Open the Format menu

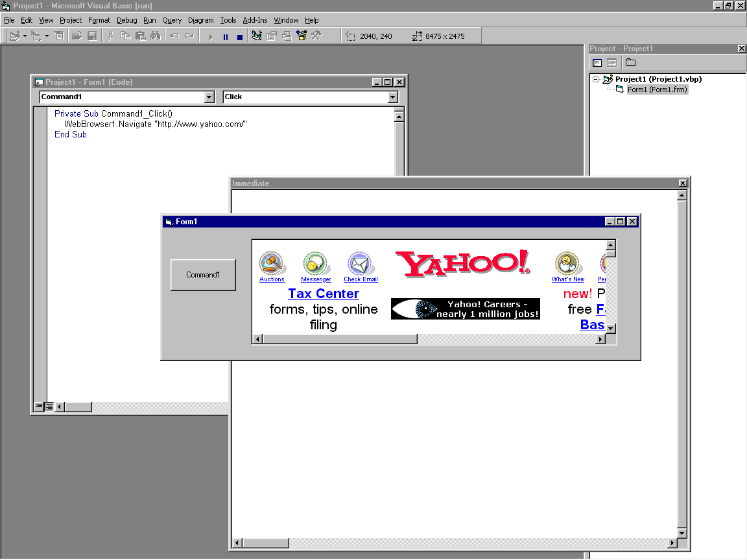point(99,20)
